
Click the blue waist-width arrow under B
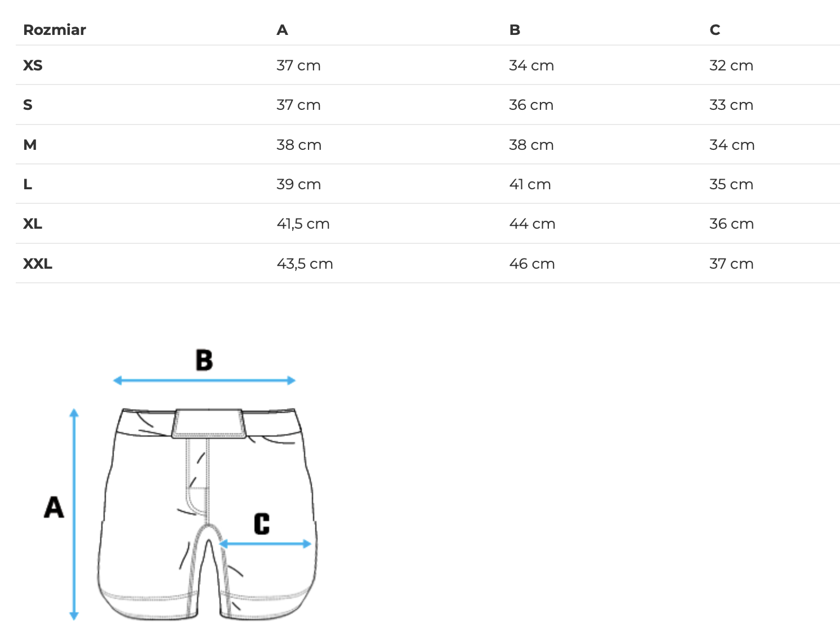click(204, 381)
